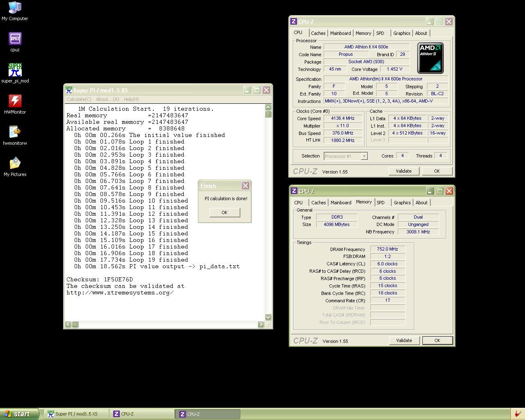The width and height of the screenshot is (525, 420).
Task: Select Caches tab in upper CPU-Z
Action: [318, 33]
